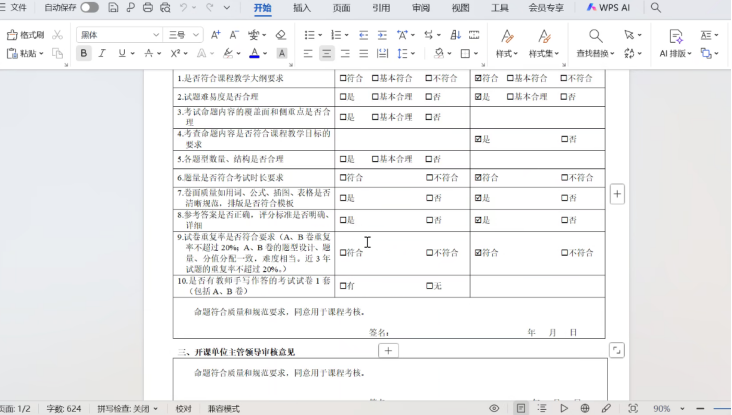Check the 不符合 box for question 9 in the left column
Image resolution: width=732 pixels, height=415 pixels.
click(430, 253)
